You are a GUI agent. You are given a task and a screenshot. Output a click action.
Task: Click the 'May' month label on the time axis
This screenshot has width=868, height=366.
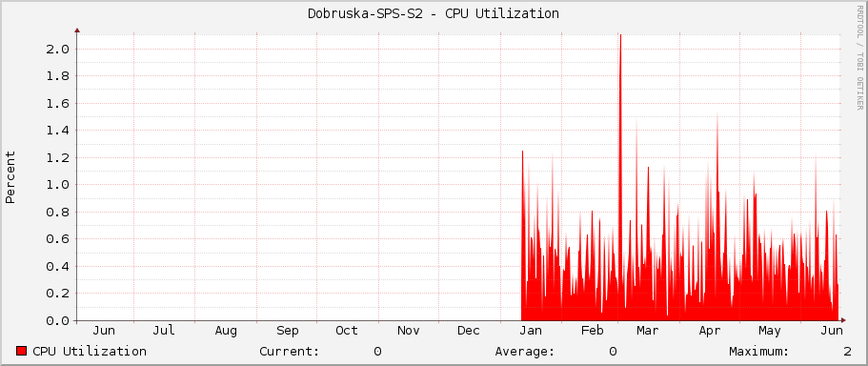(770, 331)
